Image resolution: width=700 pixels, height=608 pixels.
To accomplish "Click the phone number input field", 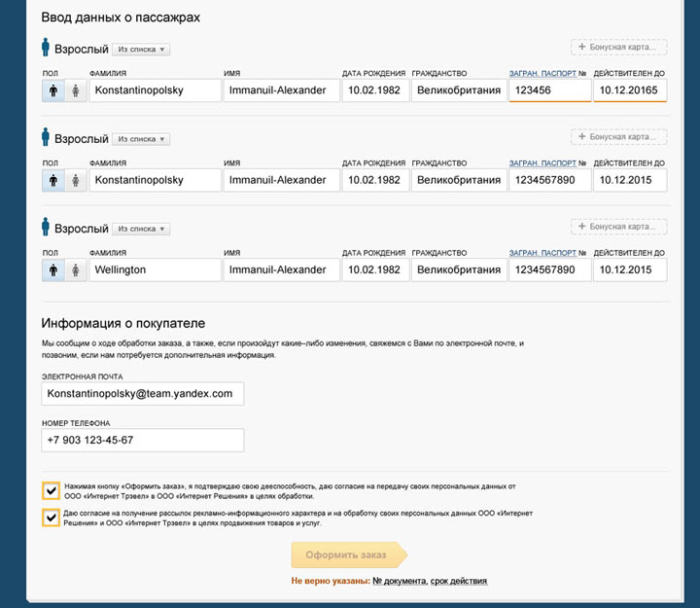I will pos(142,440).
